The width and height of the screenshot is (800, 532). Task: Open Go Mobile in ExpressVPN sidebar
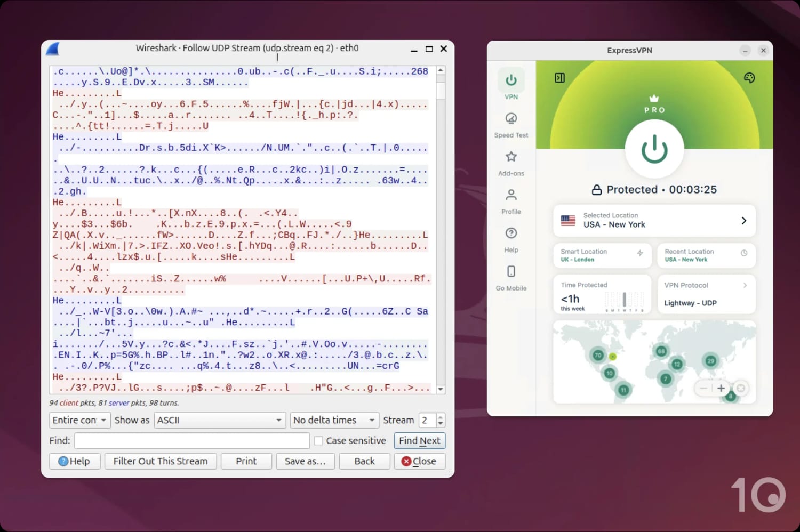[511, 279]
